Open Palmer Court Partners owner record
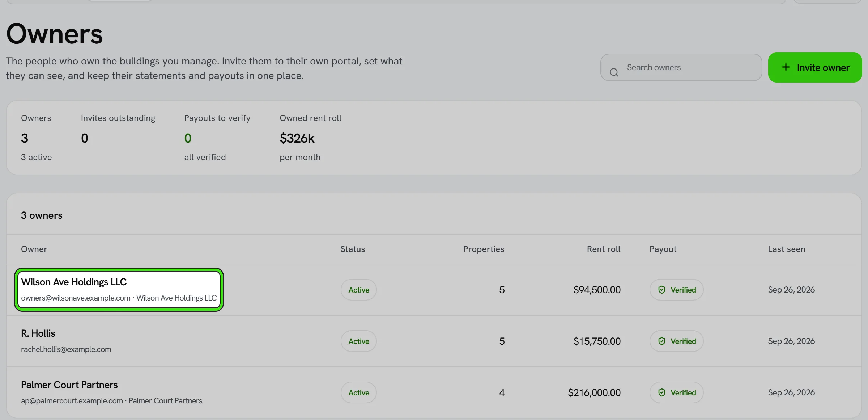The image size is (868, 420). tap(69, 385)
